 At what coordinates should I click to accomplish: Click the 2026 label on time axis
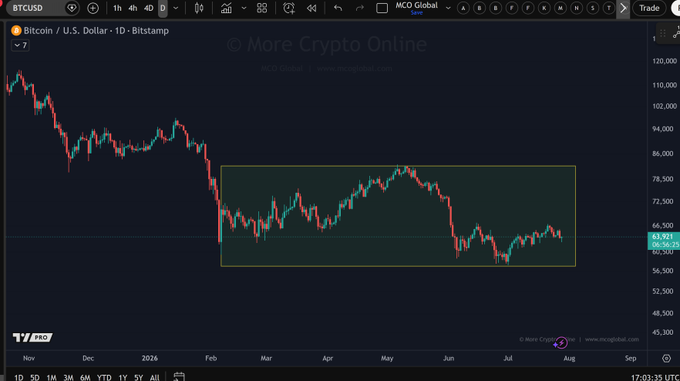coord(150,358)
